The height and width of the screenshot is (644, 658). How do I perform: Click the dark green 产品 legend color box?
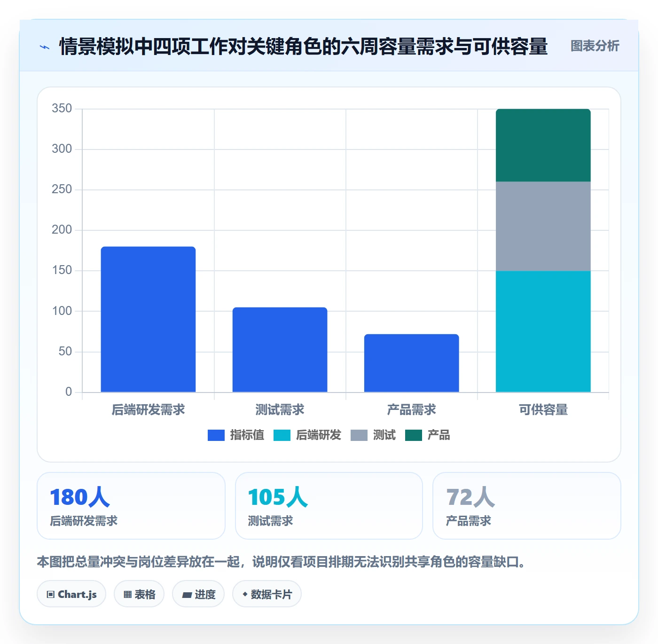coord(414,435)
